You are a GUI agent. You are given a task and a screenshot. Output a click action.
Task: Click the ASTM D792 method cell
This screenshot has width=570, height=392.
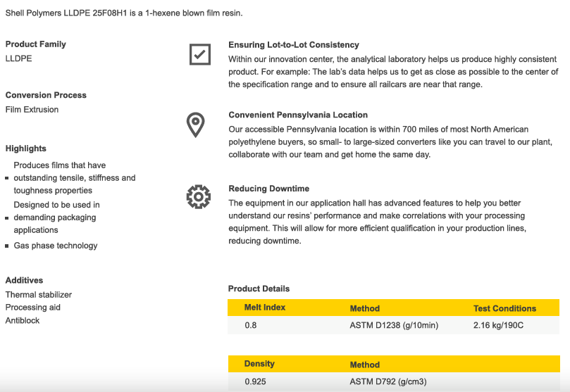click(388, 382)
